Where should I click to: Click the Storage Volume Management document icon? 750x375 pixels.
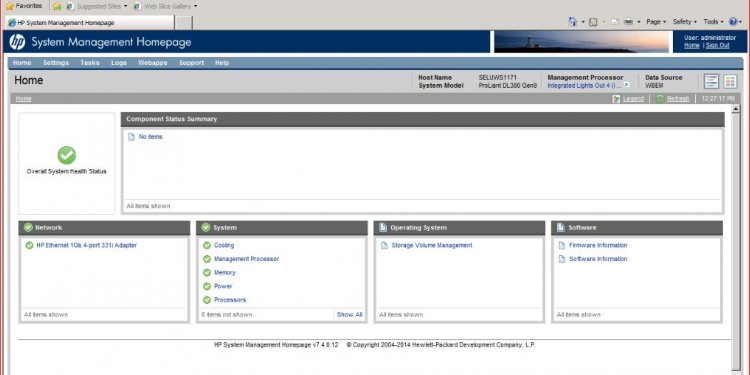click(x=384, y=245)
